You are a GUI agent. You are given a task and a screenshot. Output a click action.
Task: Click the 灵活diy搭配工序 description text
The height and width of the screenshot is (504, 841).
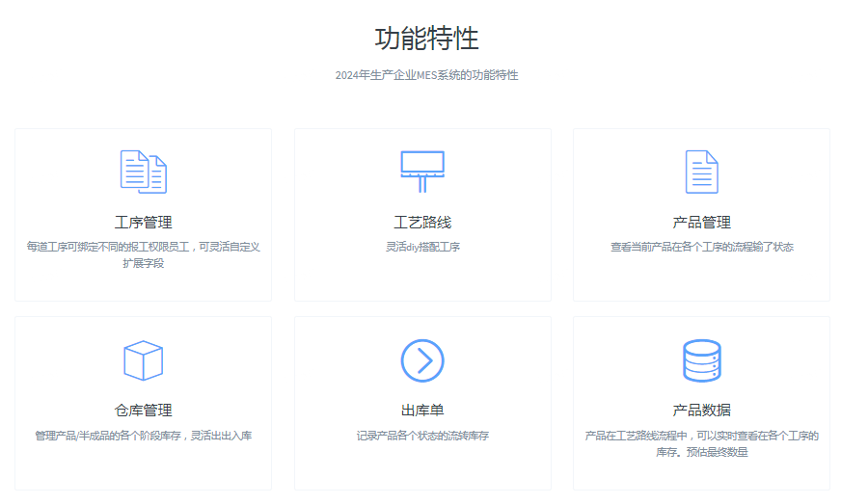(x=422, y=247)
